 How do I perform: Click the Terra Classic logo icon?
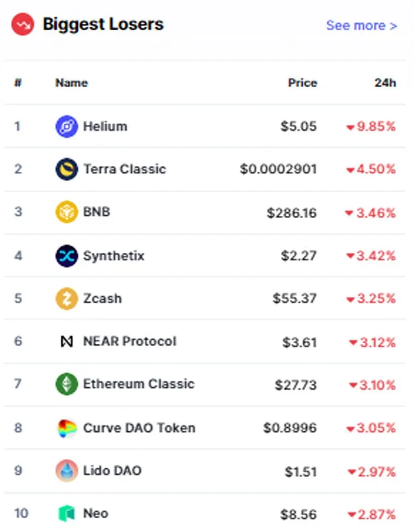coord(67,169)
